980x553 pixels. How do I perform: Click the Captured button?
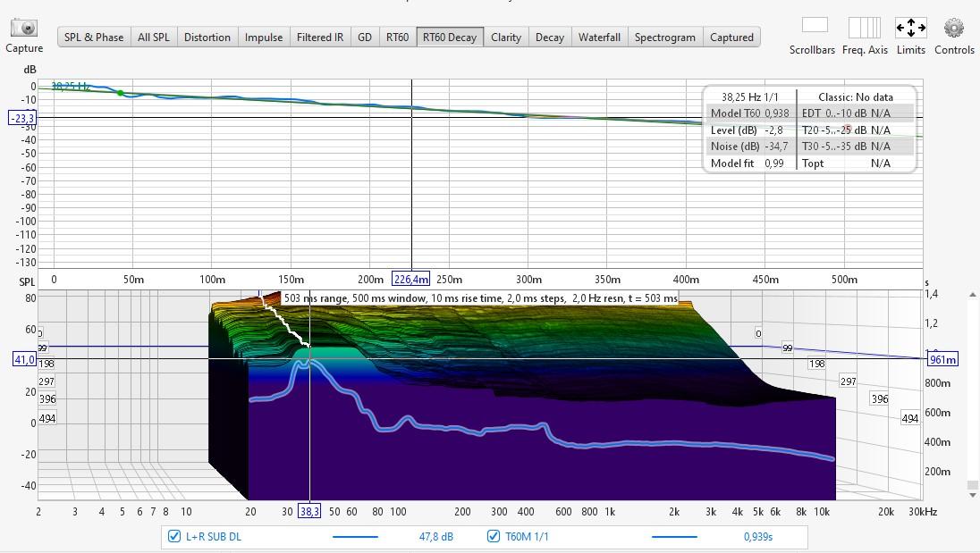(731, 38)
